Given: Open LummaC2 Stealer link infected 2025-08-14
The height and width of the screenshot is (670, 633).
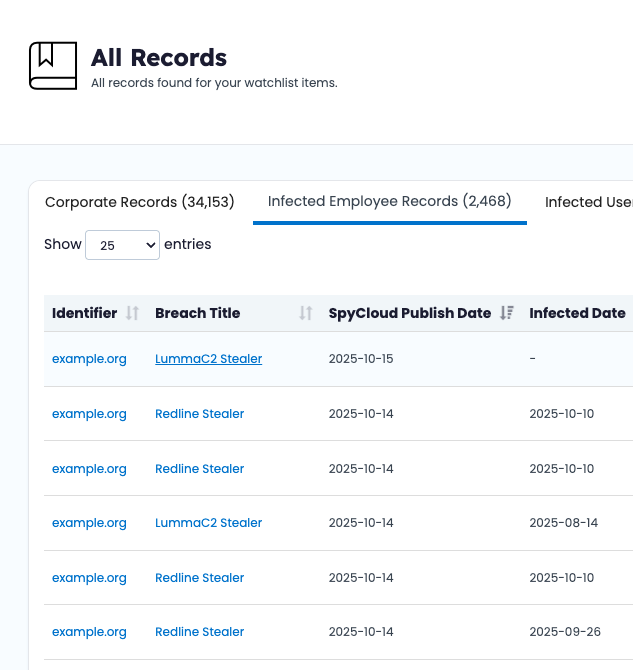Looking at the screenshot, I should [x=209, y=523].
